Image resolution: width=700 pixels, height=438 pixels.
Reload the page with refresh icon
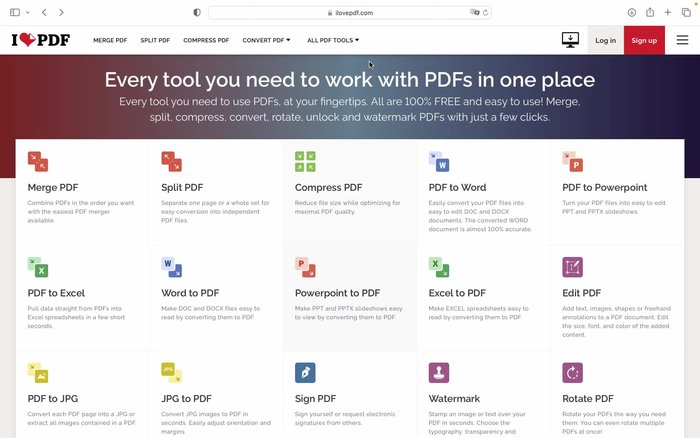click(486, 13)
